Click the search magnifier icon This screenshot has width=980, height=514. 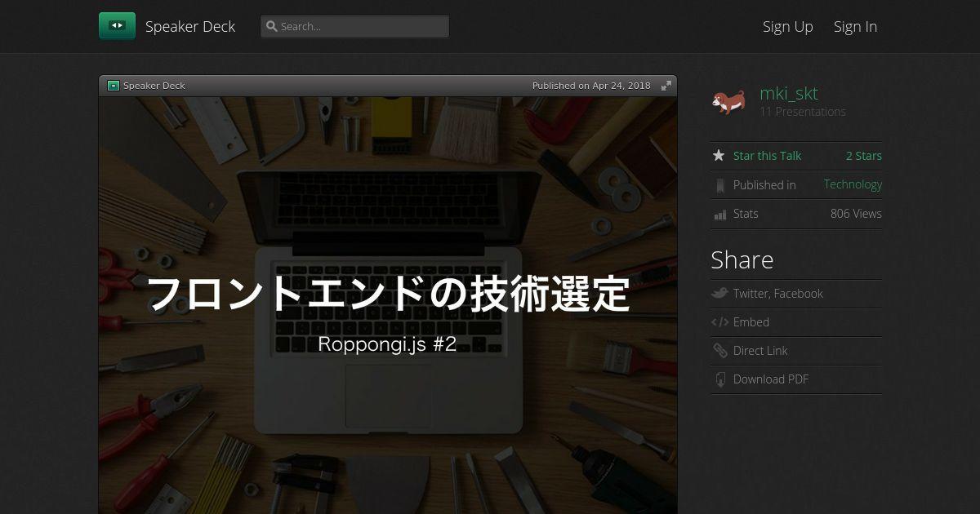tap(272, 26)
